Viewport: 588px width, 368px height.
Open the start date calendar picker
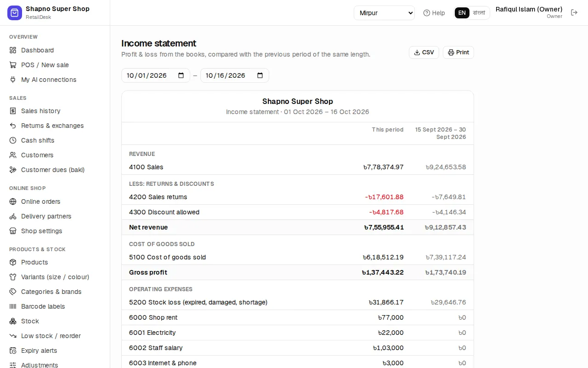(181, 75)
